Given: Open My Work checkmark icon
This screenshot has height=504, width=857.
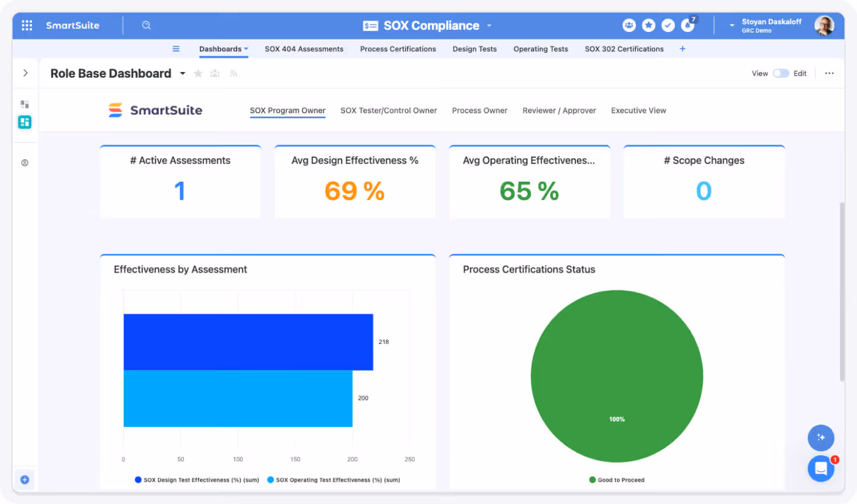Looking at the screenshot, I should [668, 25].
